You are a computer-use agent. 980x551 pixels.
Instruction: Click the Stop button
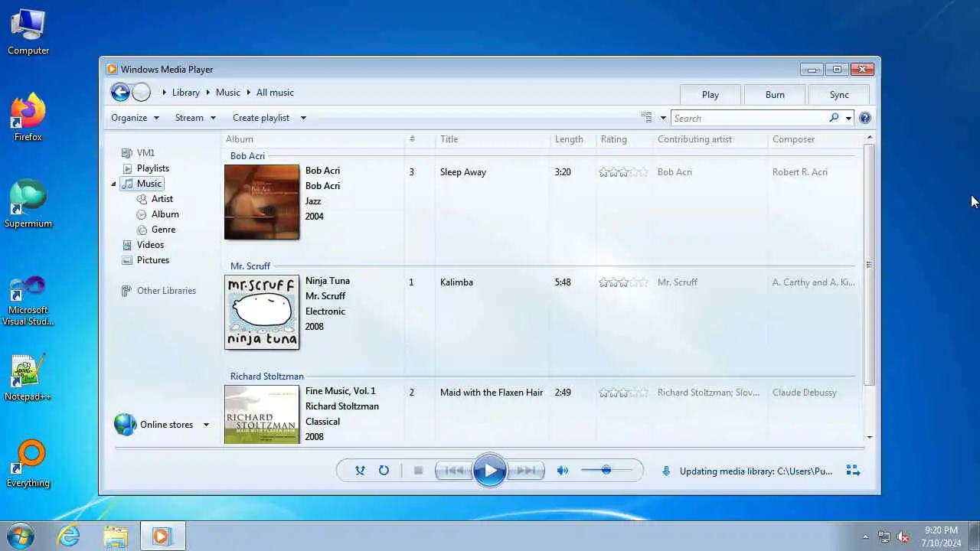coord(418,471)
